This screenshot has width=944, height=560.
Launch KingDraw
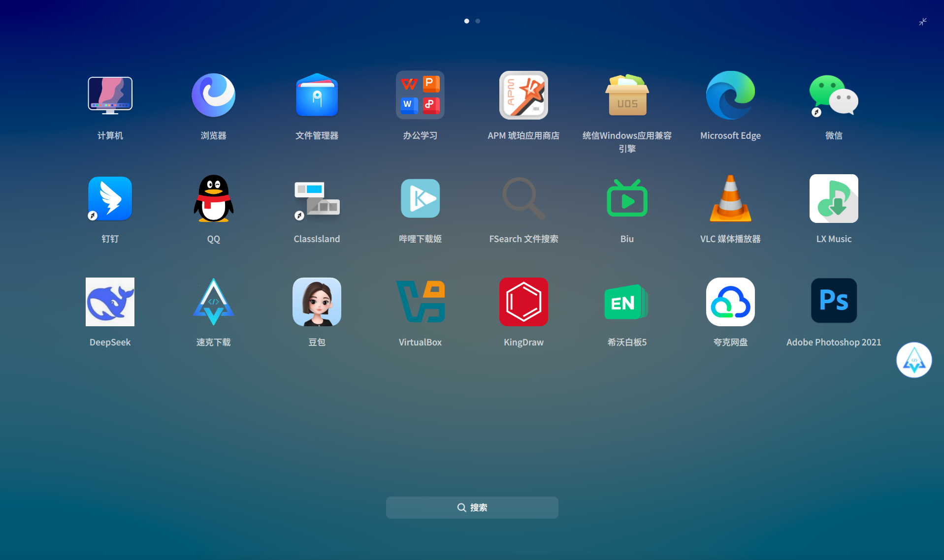(x=523, y=302)
